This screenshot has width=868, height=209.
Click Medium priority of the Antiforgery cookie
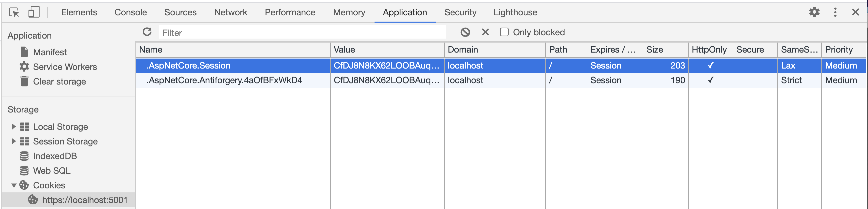841,81
